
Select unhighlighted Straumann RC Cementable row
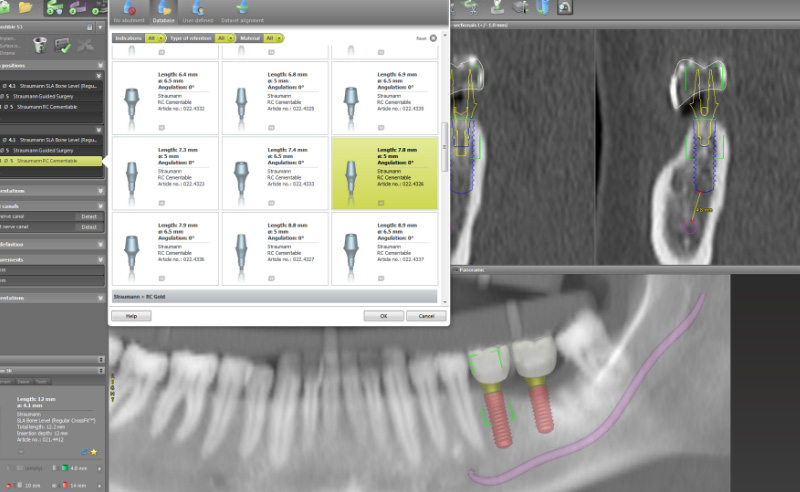(x=51, y=107)
